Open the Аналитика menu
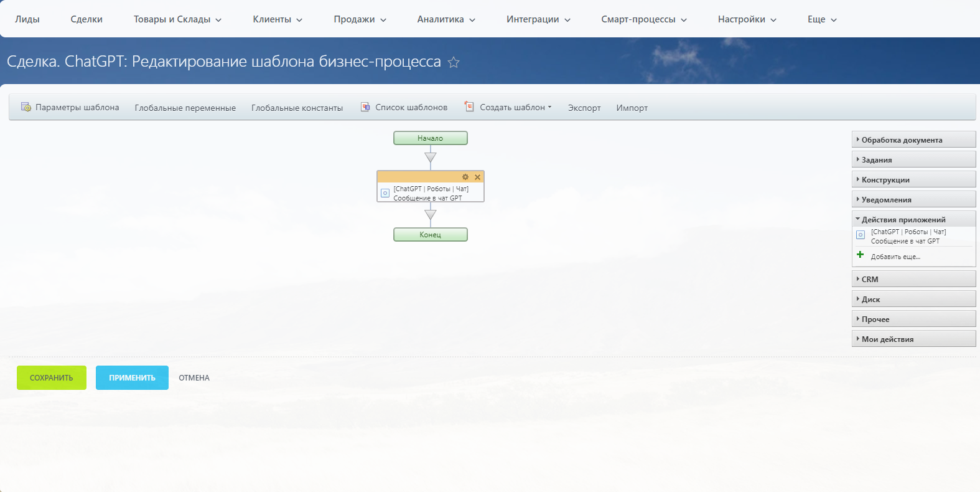This screenshot has height=492, width=980. tap(446, 19)
